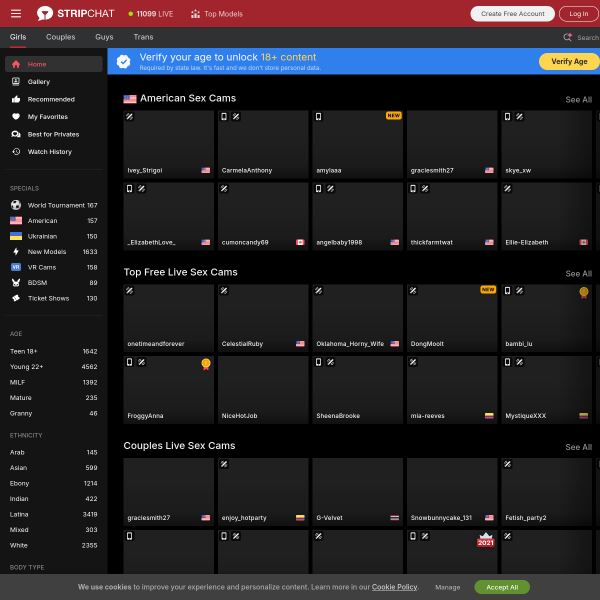The image size is (600, 600).
Task: Open the CelestialRuby cam thumbnail
Action: tap(263, 318)
